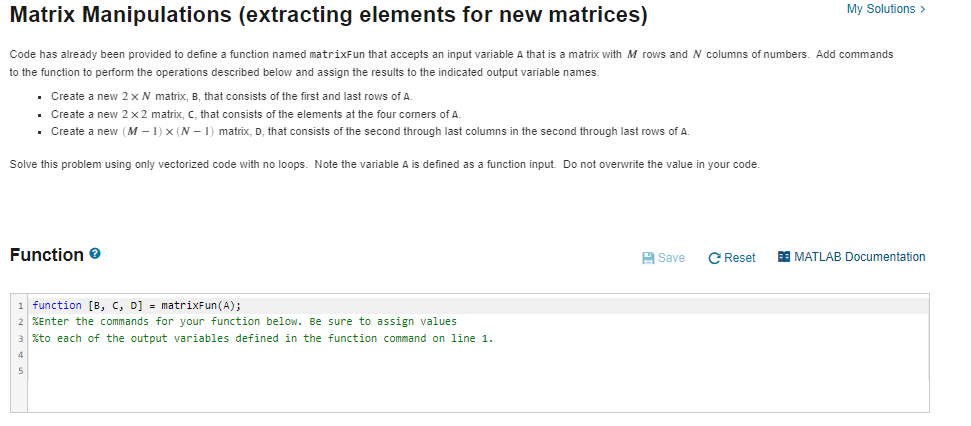Click the comment line starting with %to each
The width and height of the screenshot is (971, 426).
(263, 338)
